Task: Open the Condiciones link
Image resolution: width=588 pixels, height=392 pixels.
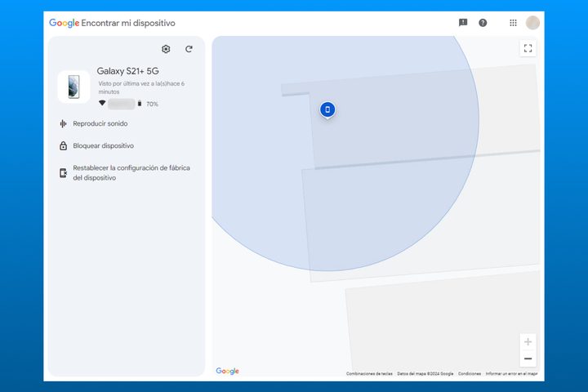Action: click(x=470, y=373)
